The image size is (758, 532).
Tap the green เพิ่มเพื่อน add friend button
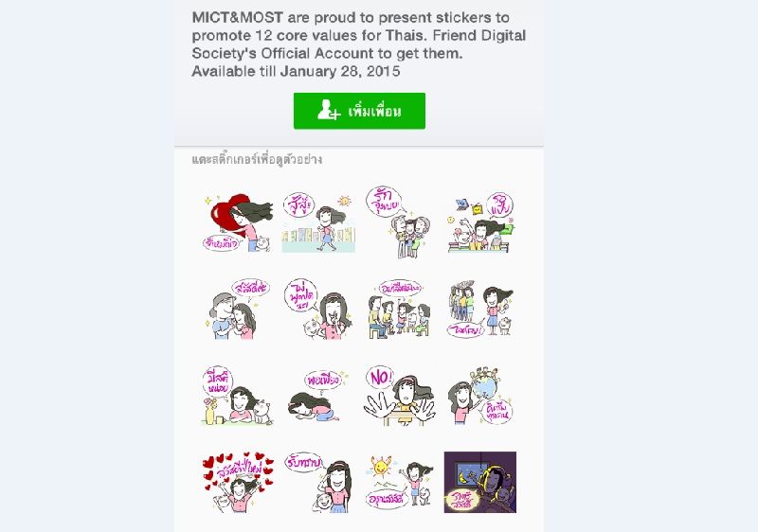point(359,111)
